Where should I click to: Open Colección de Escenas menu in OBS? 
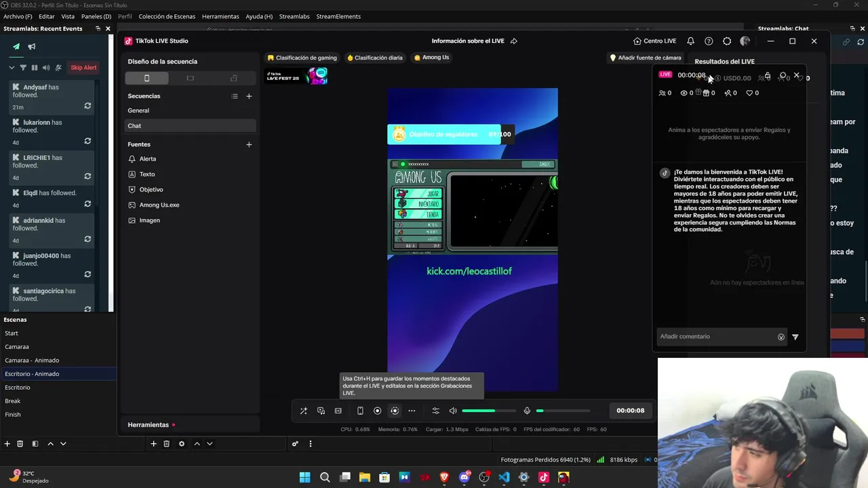point(167,16)
